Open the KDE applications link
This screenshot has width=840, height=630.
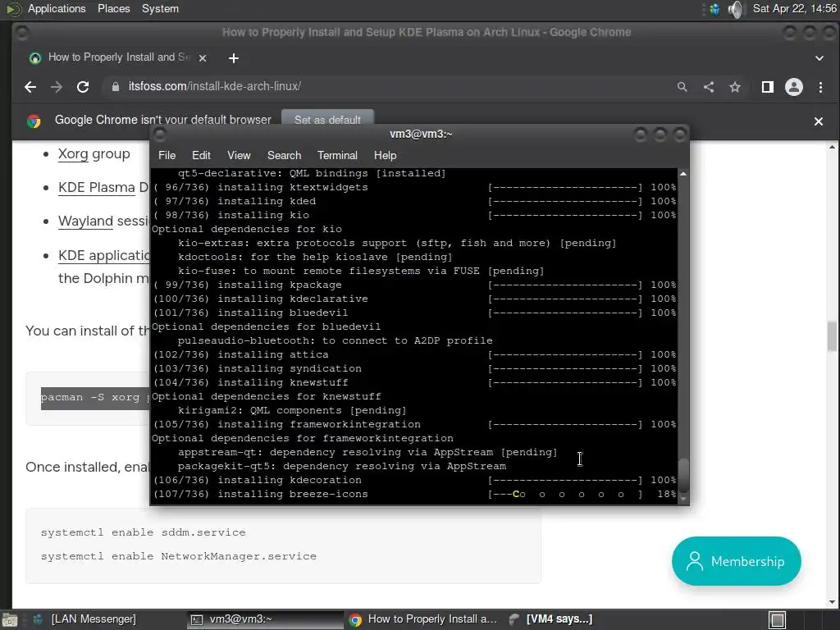click(103, 256)
